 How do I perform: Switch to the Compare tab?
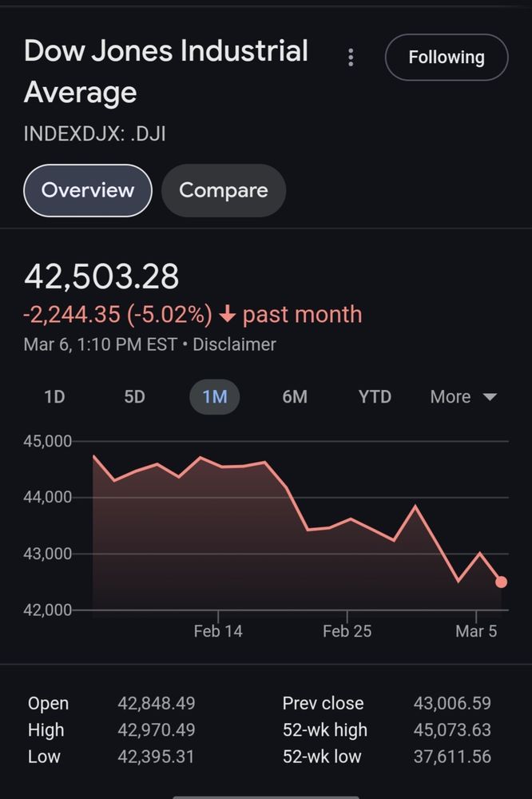tap(224, 190)
